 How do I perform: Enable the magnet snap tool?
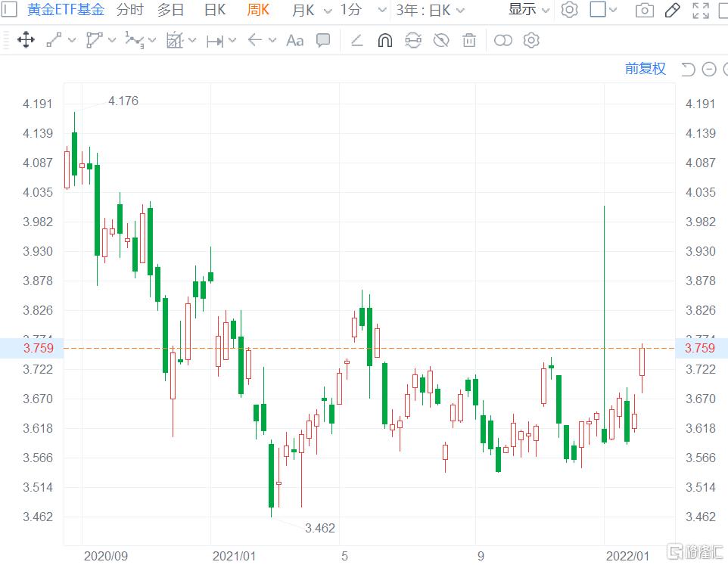point(385,40)
